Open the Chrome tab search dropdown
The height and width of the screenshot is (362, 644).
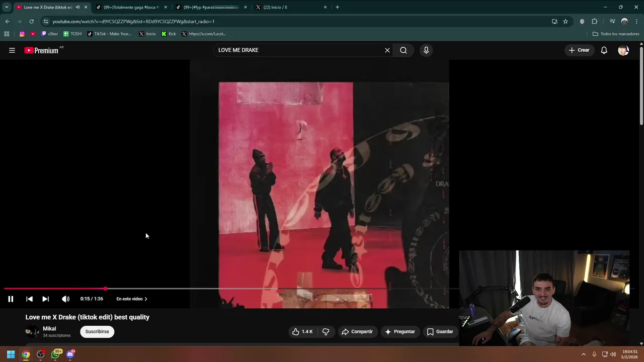tap(7, 7)
